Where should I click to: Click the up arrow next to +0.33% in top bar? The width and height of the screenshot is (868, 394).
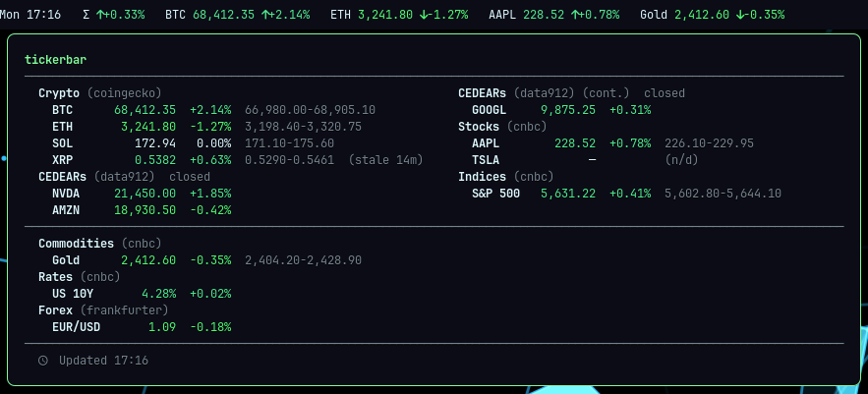coord(99,15)
